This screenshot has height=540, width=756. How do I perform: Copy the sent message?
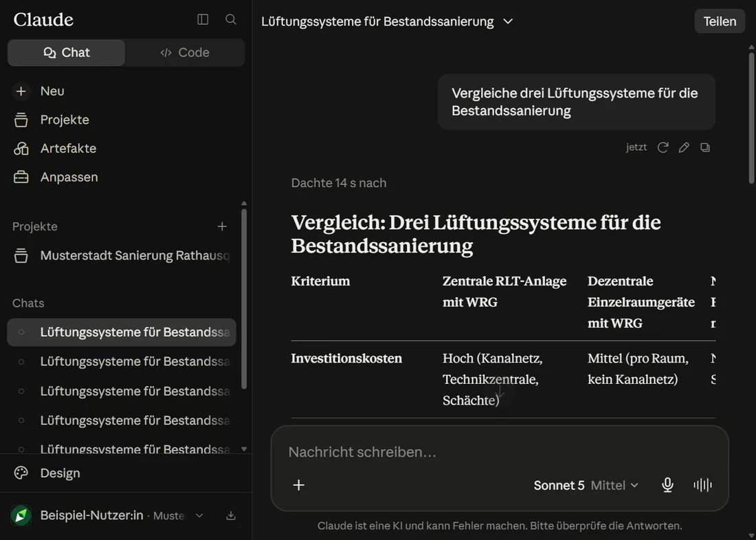705,148
